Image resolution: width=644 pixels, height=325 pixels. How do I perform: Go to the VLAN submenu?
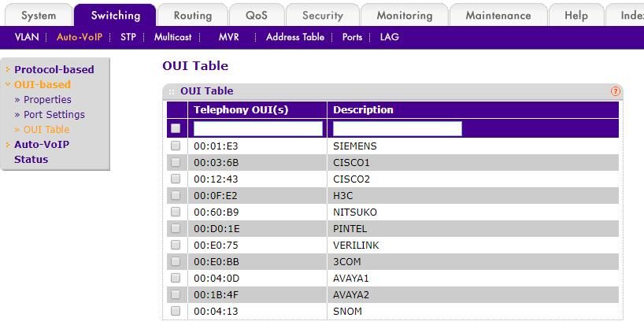(x=27, y=37)
